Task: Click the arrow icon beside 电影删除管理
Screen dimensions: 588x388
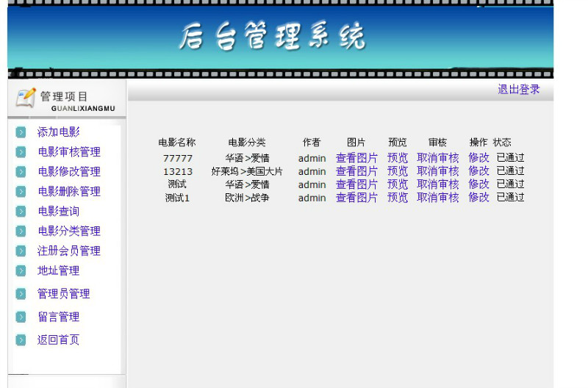Action: coord(21,192)
